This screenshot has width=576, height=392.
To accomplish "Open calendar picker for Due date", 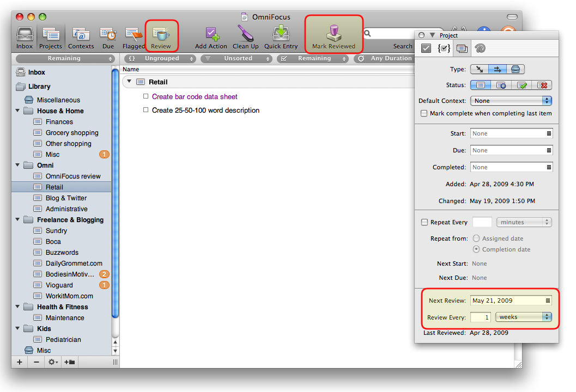I will [549, 150].
